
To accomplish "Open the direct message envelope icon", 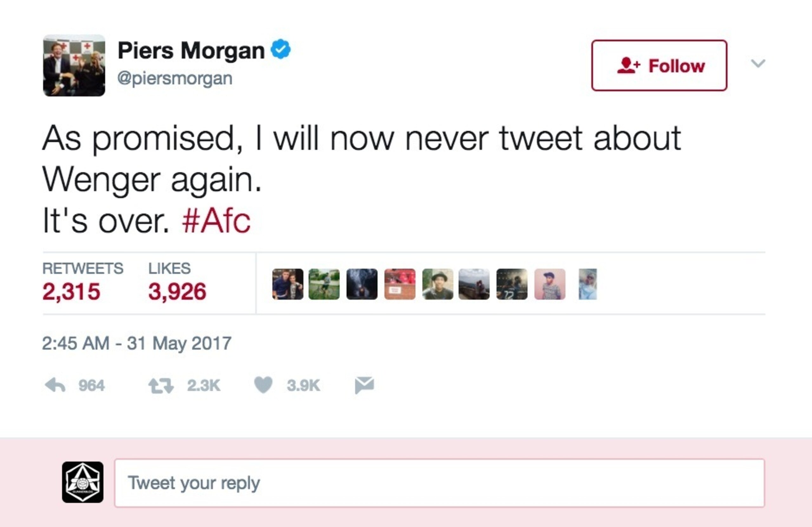I will [364, 386].
